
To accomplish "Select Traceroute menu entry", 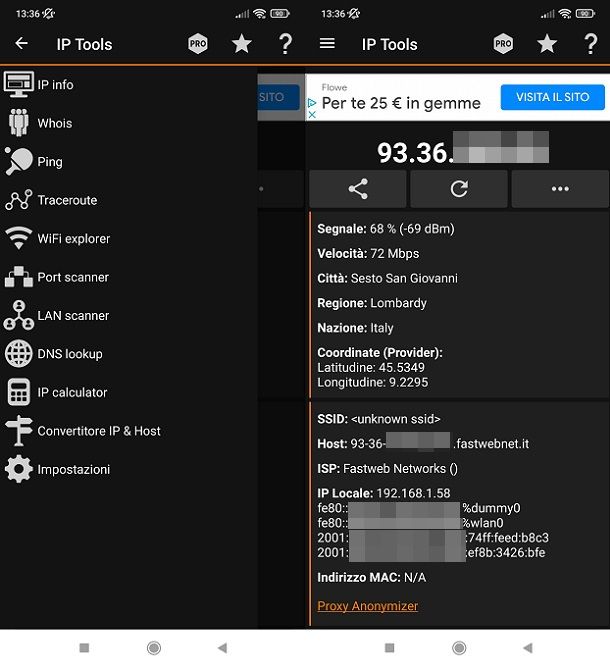I will [67, 200].
